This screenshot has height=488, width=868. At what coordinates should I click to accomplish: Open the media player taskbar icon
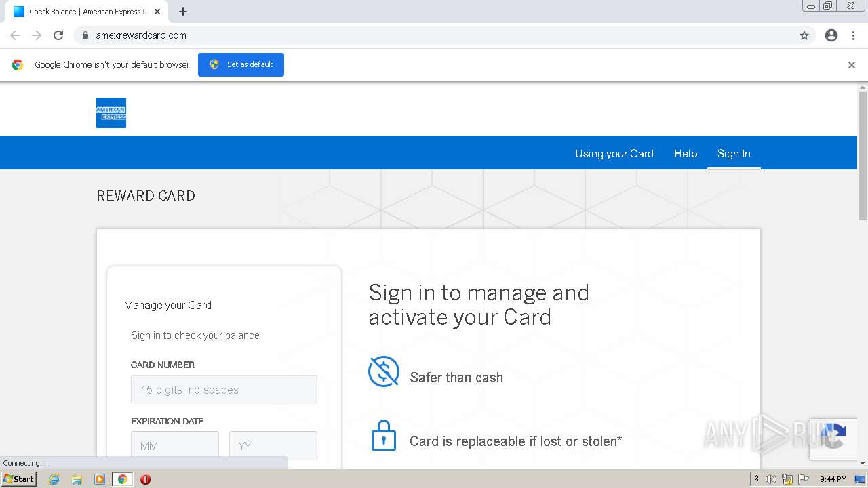(x=100, y=479)
